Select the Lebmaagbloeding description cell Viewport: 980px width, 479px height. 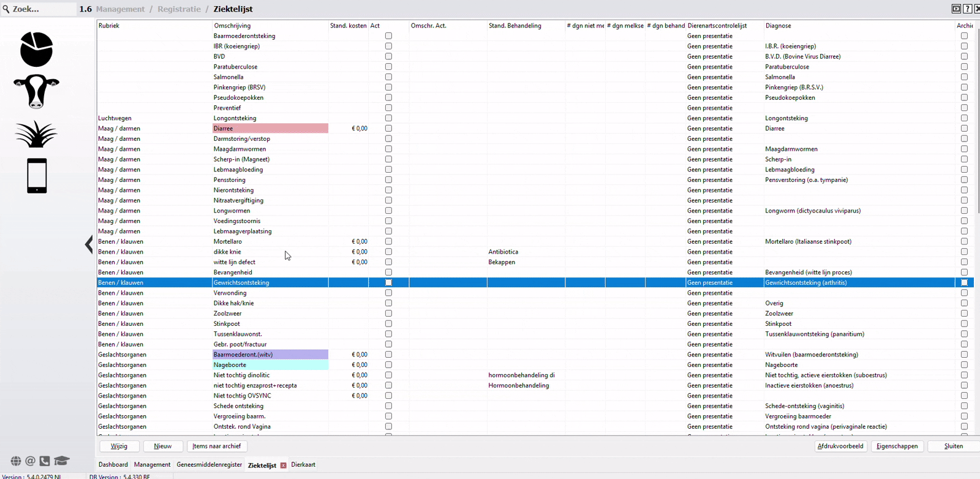270,170
